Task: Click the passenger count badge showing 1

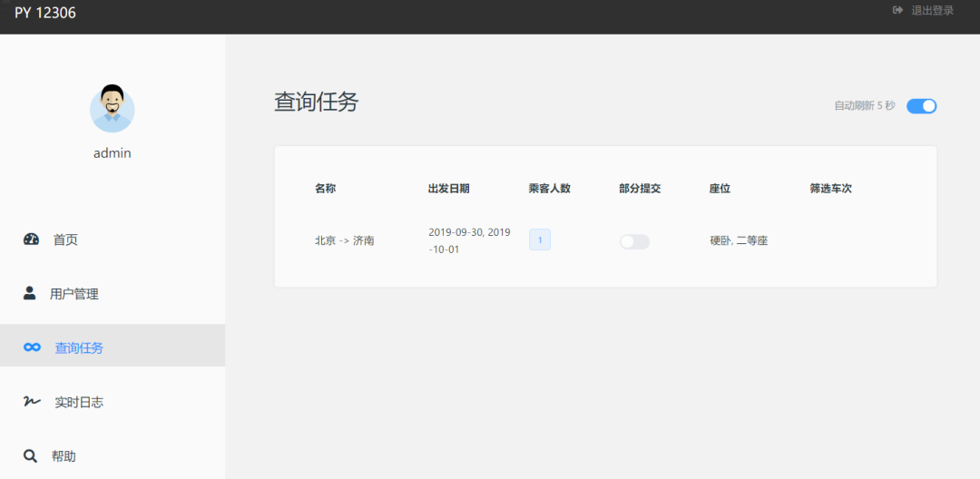Action: coord(540,240)
